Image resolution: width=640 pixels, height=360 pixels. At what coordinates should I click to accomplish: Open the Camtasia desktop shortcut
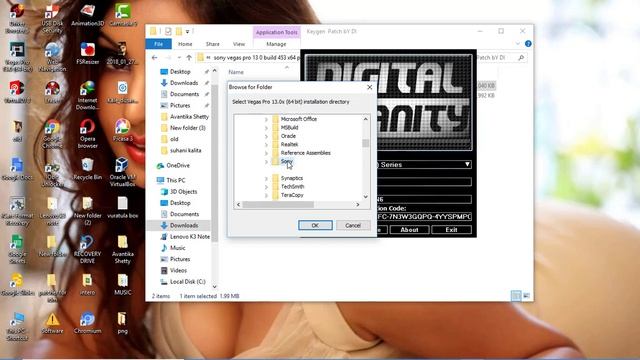122,16
